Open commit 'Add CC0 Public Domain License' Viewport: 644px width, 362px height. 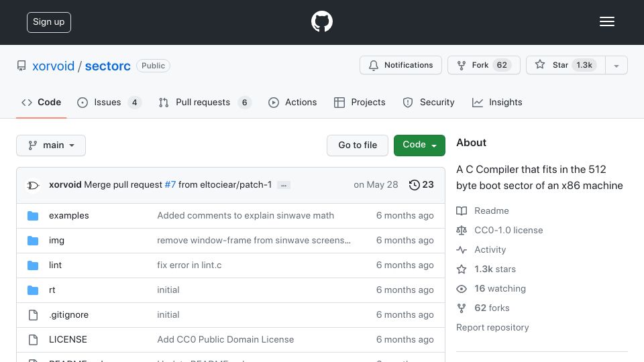(225, 339)
